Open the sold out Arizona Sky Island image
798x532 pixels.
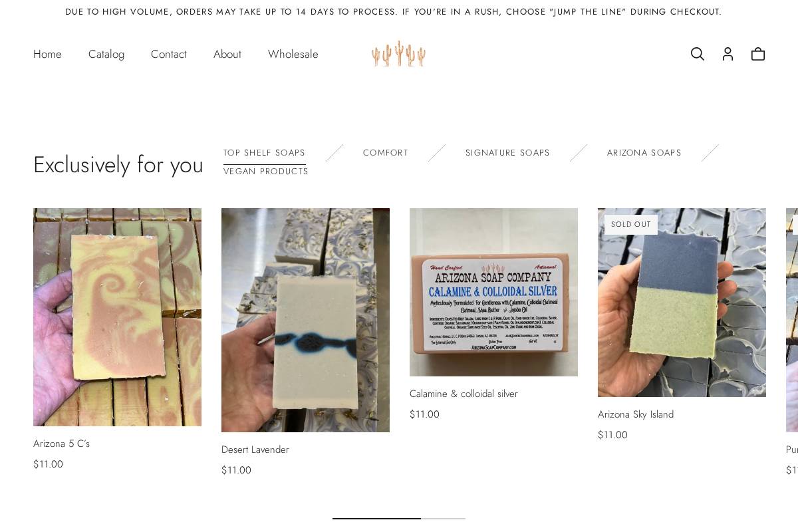pos(682,303)
